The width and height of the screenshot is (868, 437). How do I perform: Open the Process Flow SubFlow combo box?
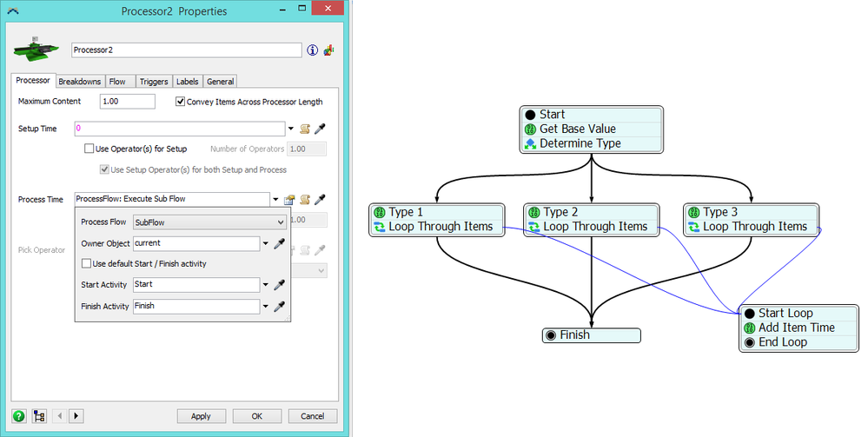click(209, 222)
